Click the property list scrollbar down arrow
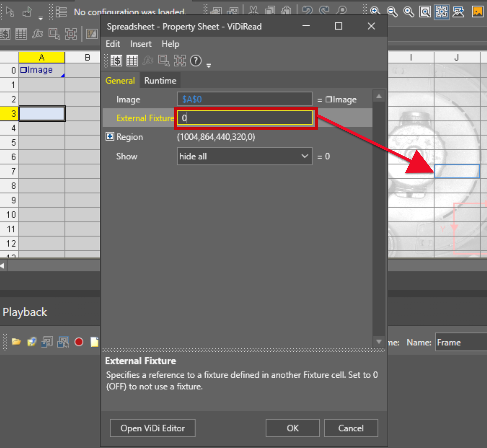 pos(379,342)
